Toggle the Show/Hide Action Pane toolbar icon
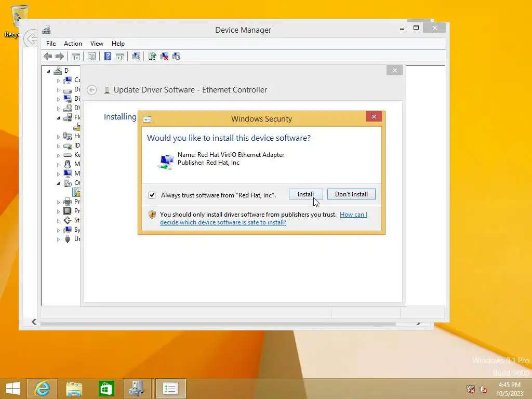532x399 pixels. tap(120, 56)
